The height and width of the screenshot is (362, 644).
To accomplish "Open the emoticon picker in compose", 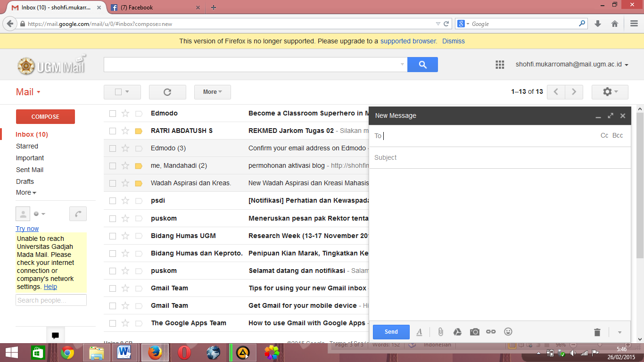I will point(508,331).
